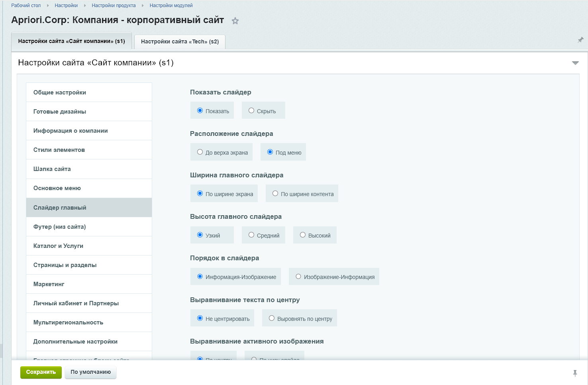Choose «Изображение-Информация» slide order
Viewport: 588px width, 385px height.
click(x=298, y=277)
